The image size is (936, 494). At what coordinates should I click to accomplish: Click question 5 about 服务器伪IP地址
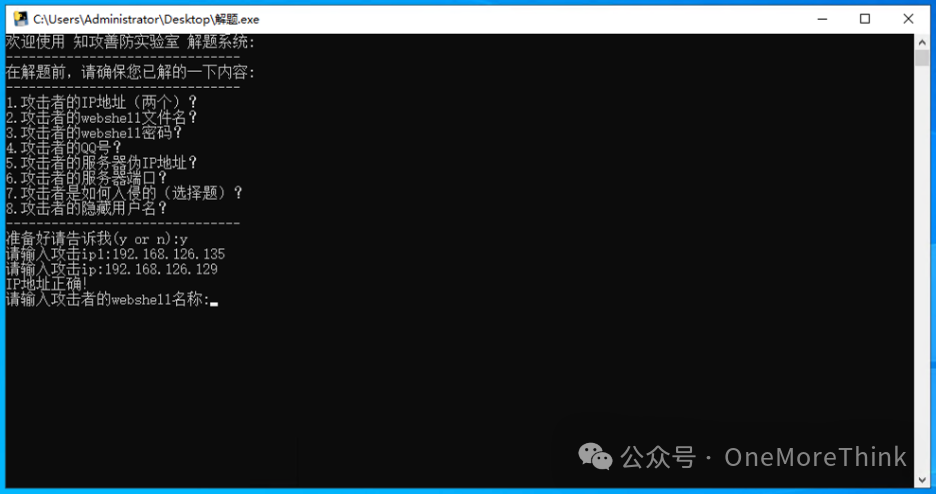(101, 162)
